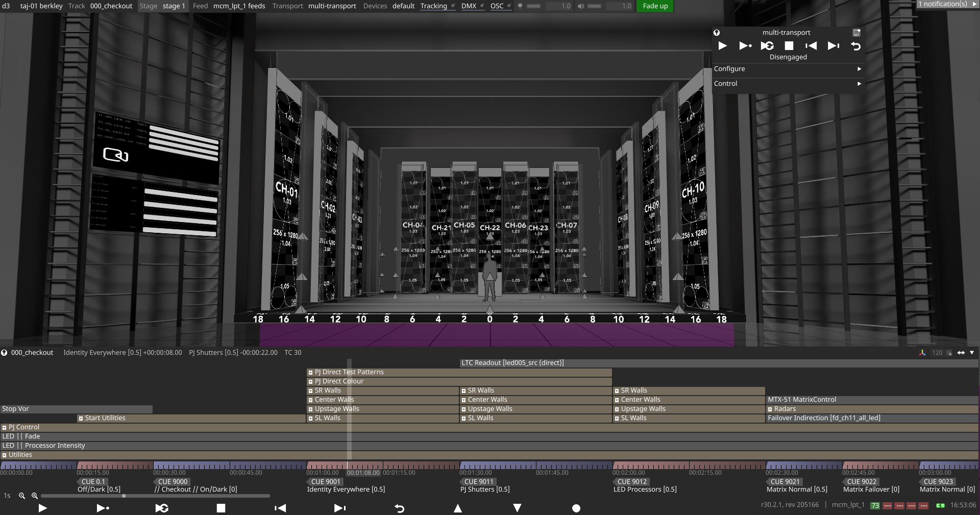Select the LTC Readout layer
This screenshot has width=980, height=515.
click(719, 363)
